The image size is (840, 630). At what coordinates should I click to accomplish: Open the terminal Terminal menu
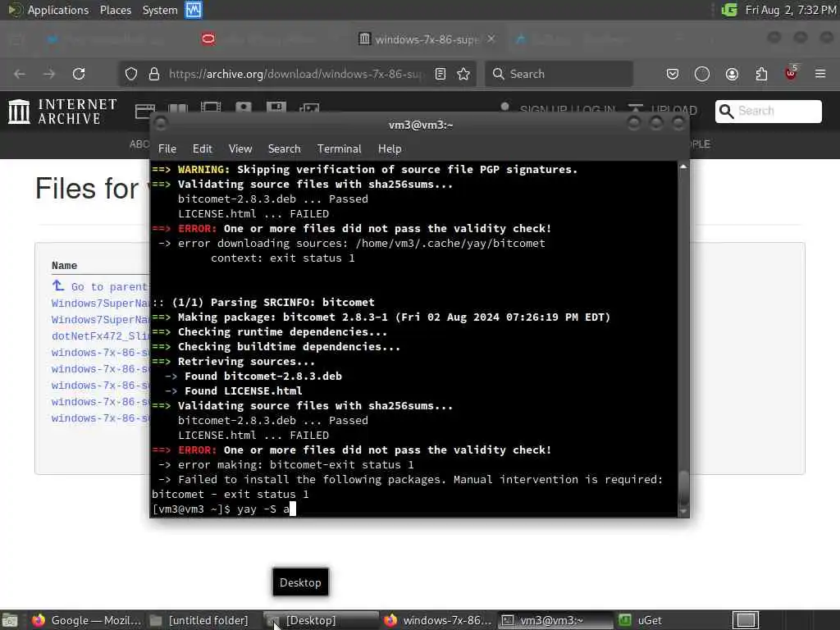(x=339, y=148)
